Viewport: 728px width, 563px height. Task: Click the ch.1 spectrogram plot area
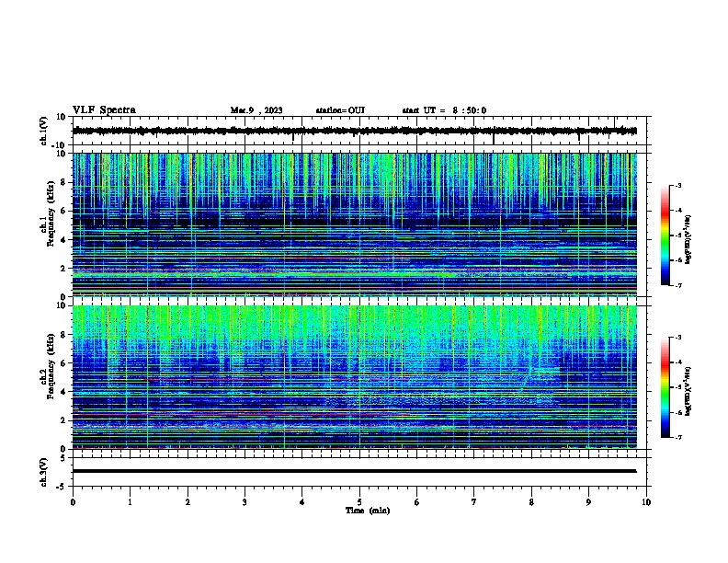click(355, 224)
